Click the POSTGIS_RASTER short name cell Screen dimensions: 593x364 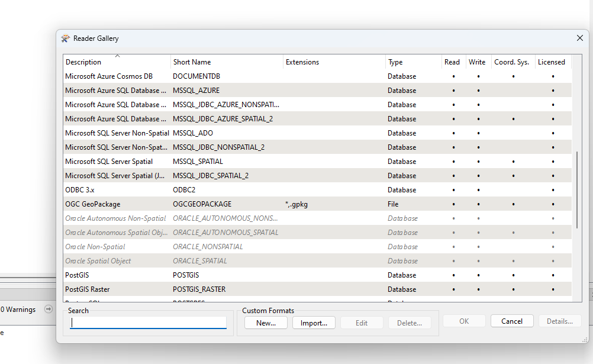click(199, 289)
